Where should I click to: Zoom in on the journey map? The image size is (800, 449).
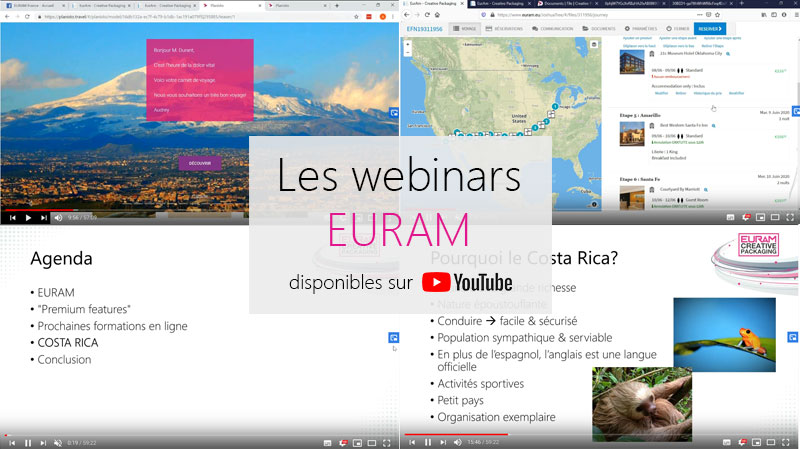coord(408,44)
